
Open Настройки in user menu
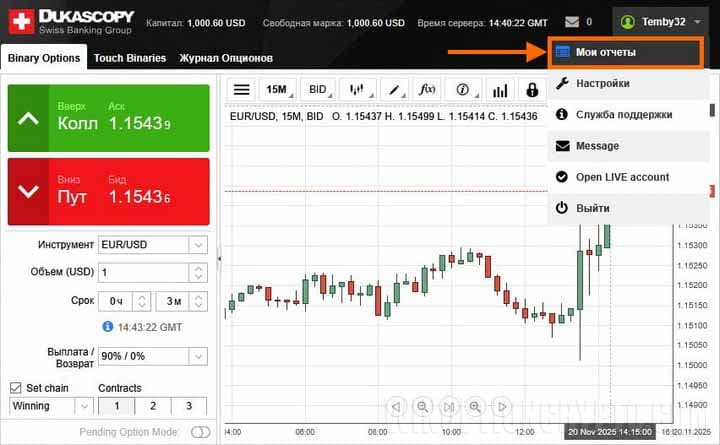(628, 84)
